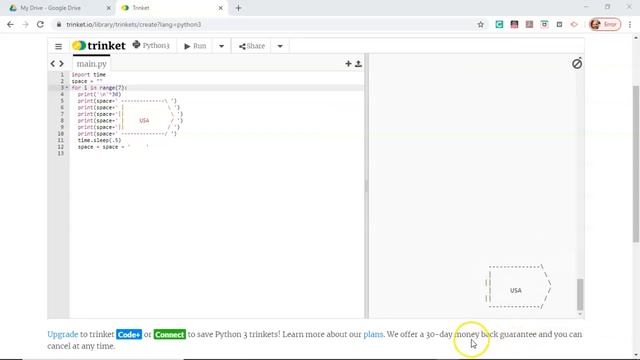
Task: Open a new browser tab
Action: coord(238,8)
